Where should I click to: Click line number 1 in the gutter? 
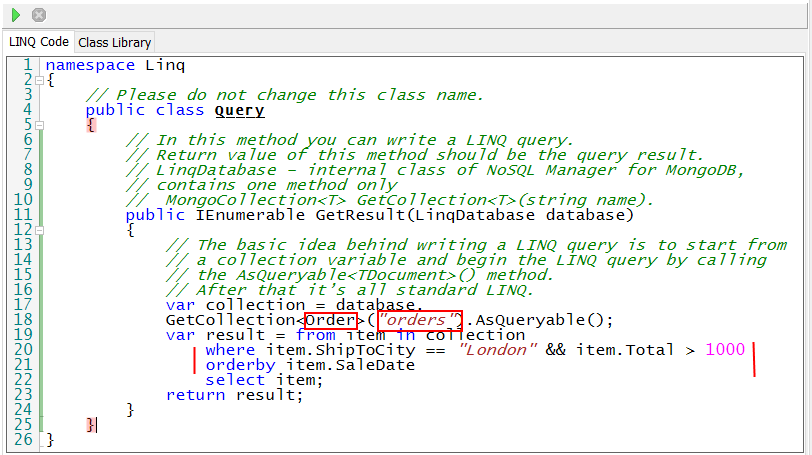[27, 65]
